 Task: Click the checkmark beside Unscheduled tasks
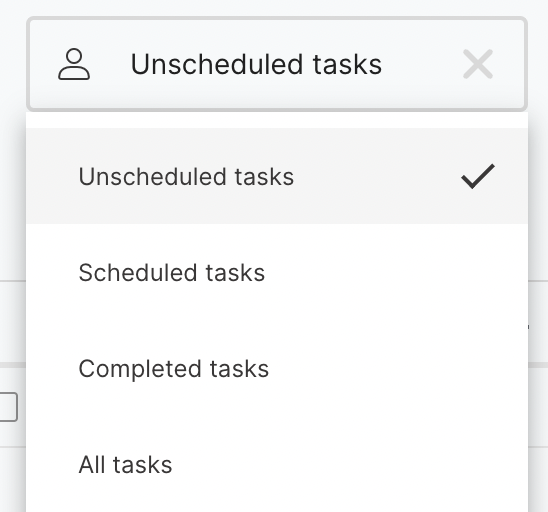478,176
